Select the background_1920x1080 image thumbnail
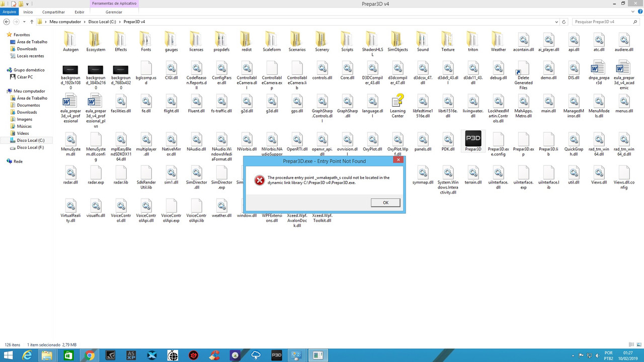This screenshot has width=644, height=362. 70,70
